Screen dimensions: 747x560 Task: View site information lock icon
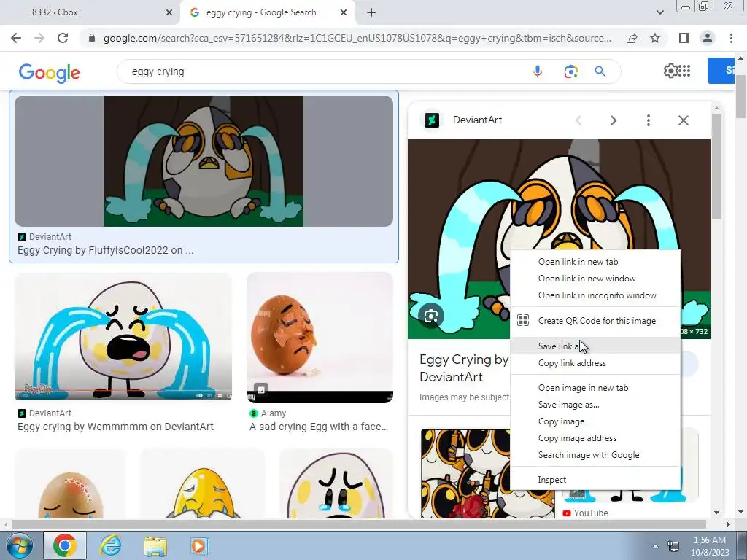[x=92, y=38]
